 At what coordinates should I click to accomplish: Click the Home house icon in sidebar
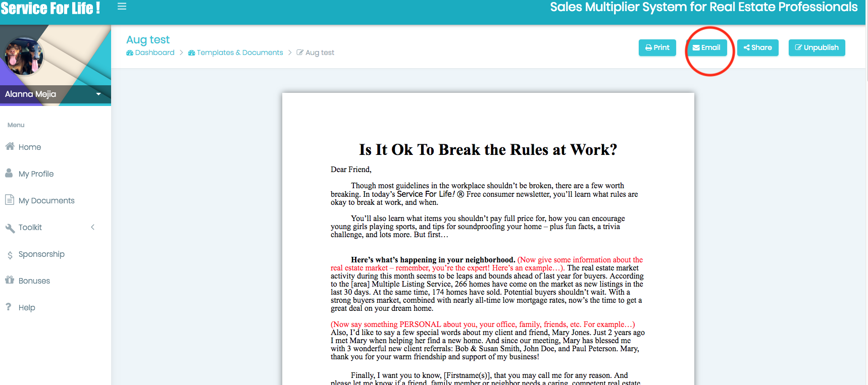(10, 146)
